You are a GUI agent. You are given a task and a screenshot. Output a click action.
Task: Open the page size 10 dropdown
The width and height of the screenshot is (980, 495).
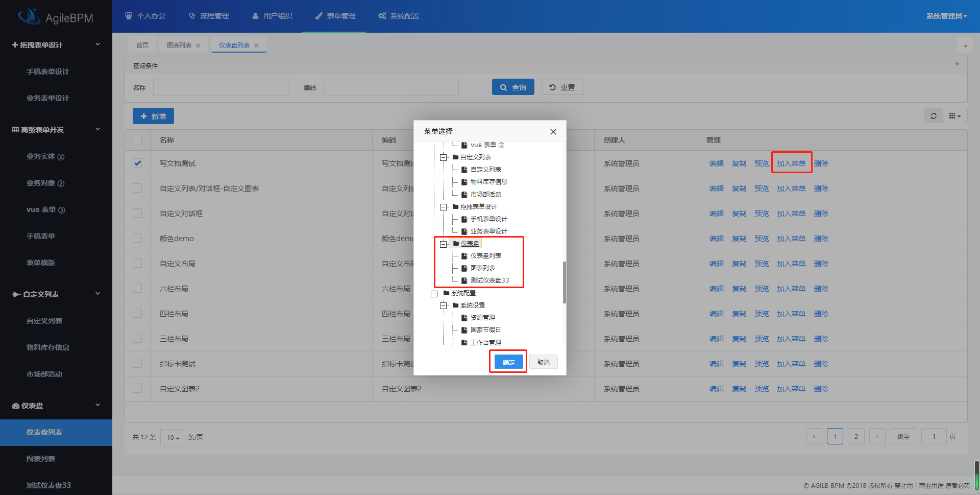173,437
